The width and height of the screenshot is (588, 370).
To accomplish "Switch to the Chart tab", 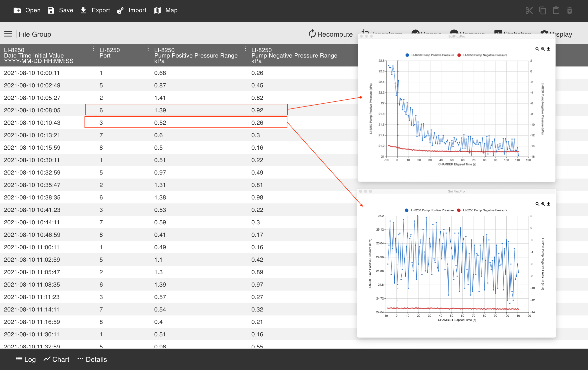I will click(56, 359).
